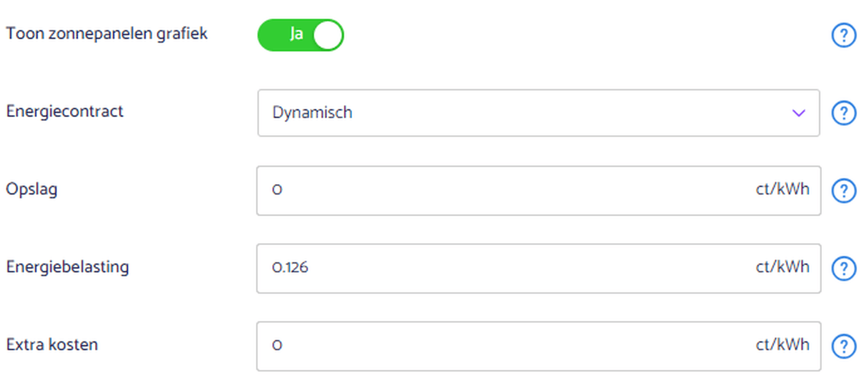Click the Energiecontract help question mark
This screenshot has width=868, height=389.
point(843,113)
